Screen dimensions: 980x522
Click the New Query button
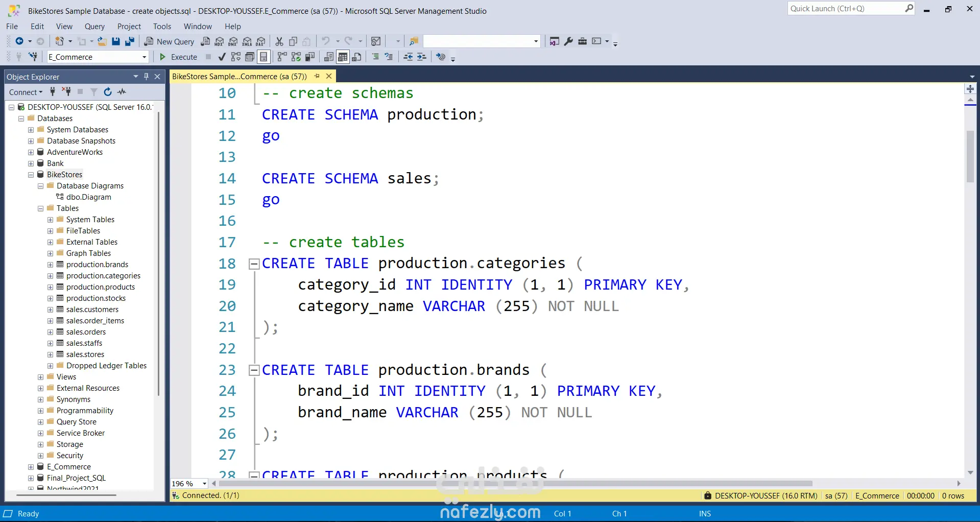[169, 41]
